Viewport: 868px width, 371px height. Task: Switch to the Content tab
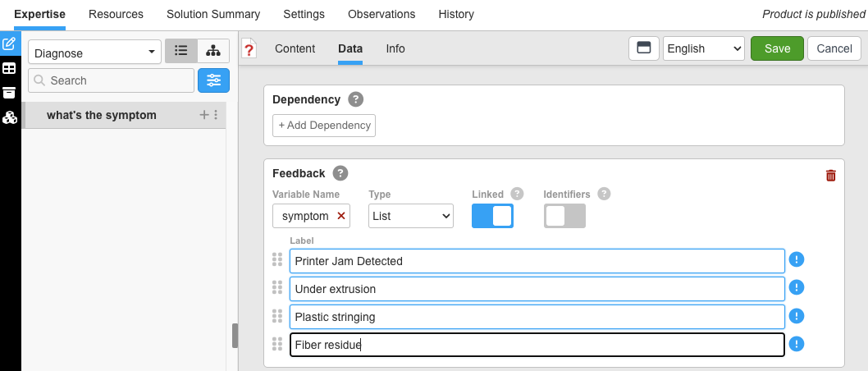tap(295, 48)
